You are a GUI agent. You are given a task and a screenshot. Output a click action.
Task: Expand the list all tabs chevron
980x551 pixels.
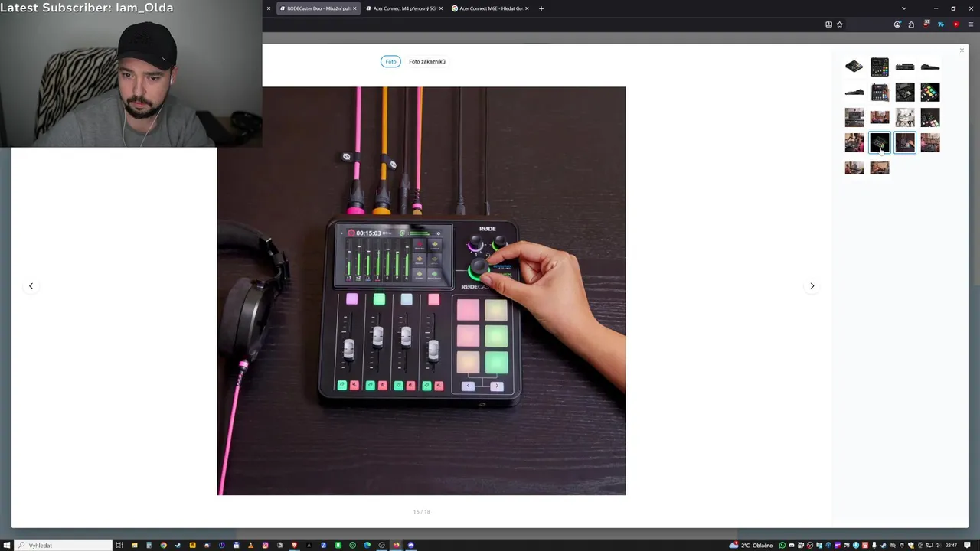904,8
